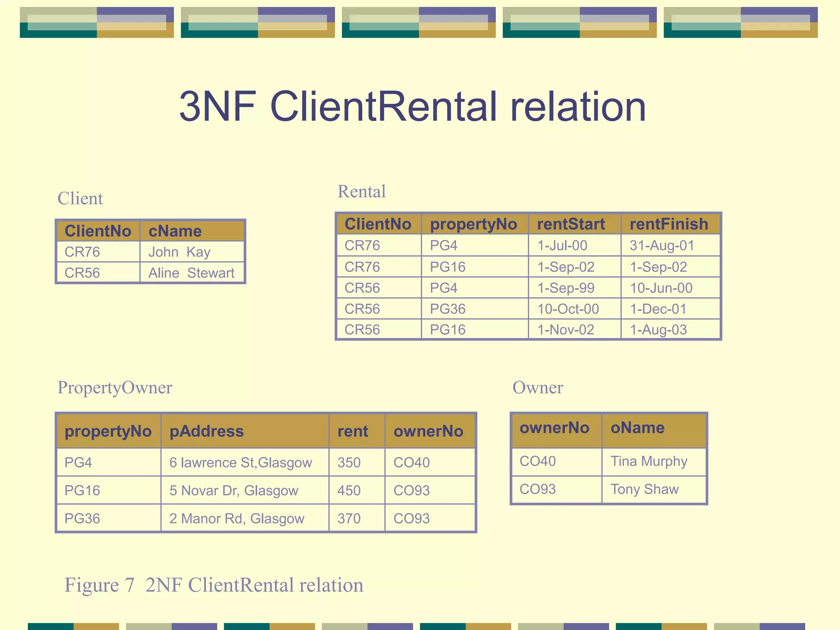This screenshot has width=840, height=630.
Task: Click the ClientNo header in Client table
Action: point(98,231)
